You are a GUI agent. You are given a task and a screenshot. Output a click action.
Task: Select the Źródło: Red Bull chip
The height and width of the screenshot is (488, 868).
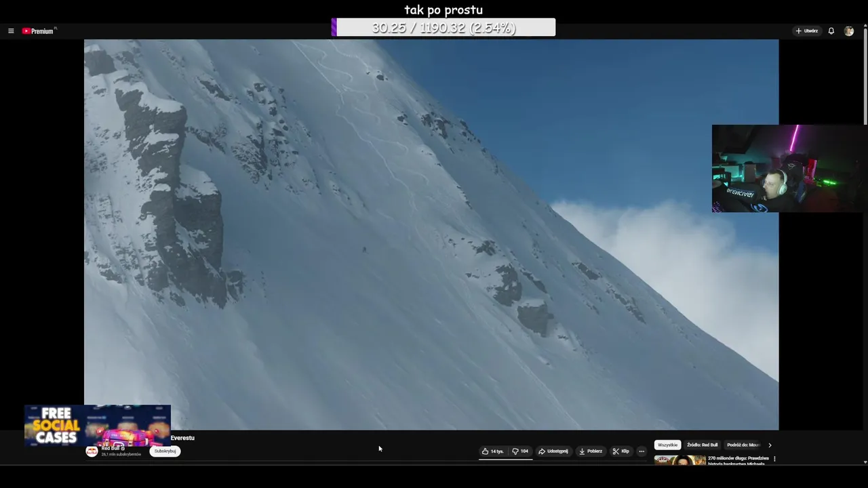(x=702, y=445)
